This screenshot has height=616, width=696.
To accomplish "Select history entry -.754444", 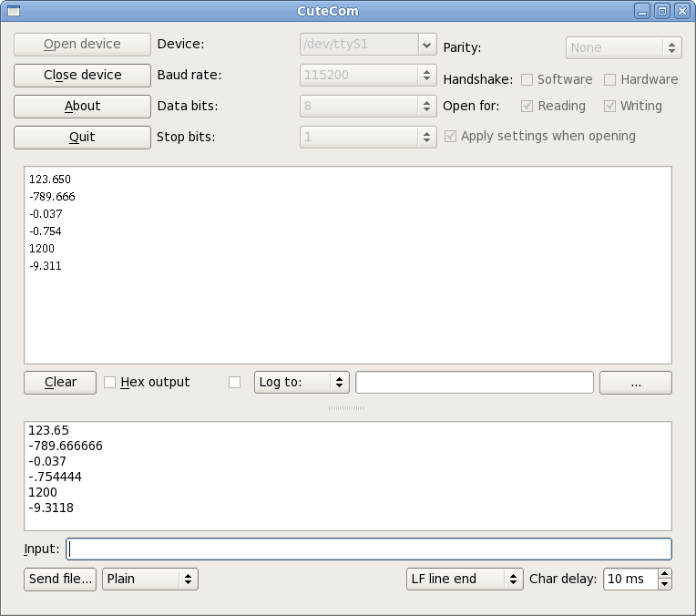I will click(x=55, y=477).
